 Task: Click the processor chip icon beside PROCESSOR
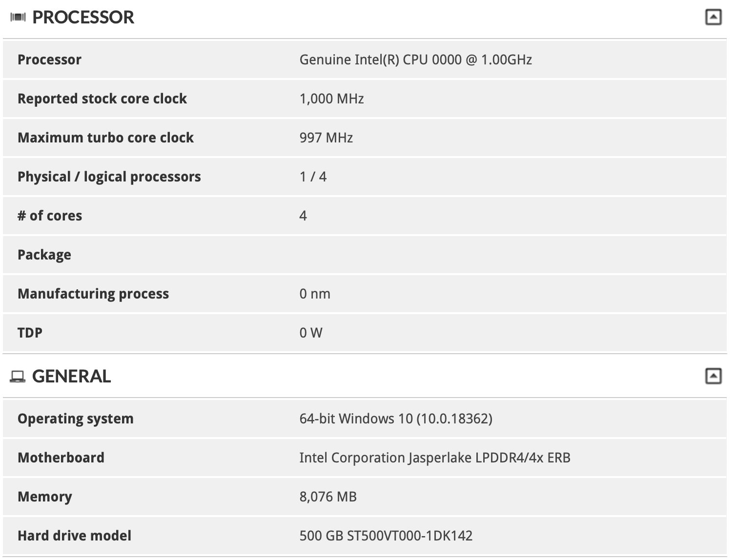click(x=18, y=18)
